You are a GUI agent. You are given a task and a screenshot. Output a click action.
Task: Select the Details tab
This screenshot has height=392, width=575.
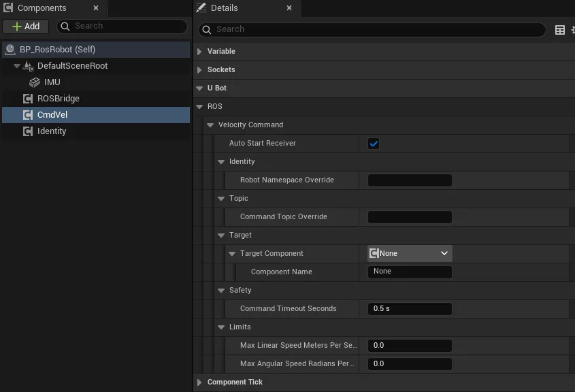248,8
